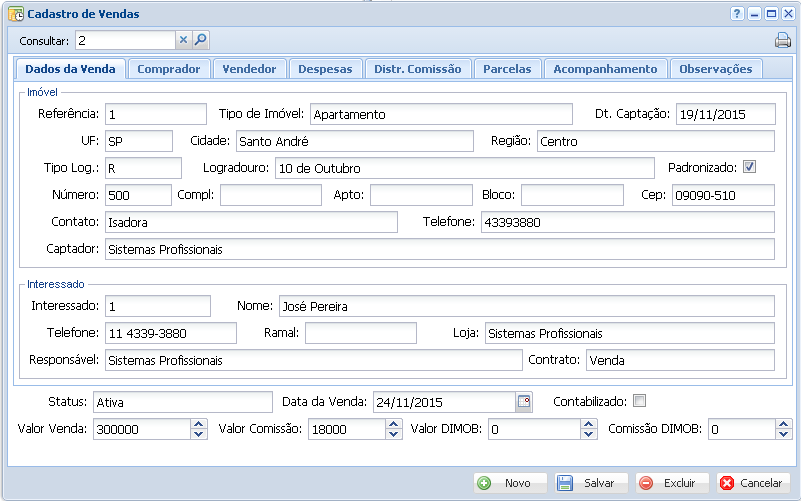Open the calendar picker for Data da Venda

[x=524, y=402]
